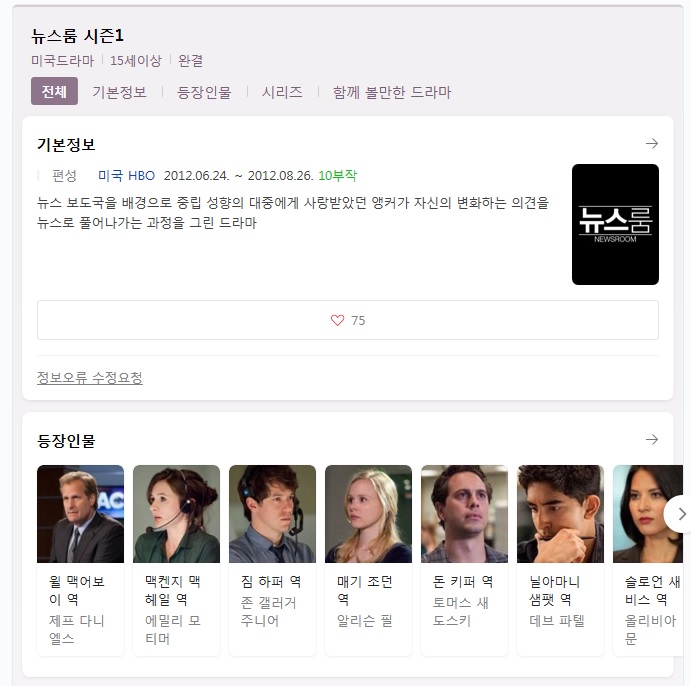This screenshot has width=691, height=686.
Task: Open 돈 키퍼 역 character photo
Action: 464,514
